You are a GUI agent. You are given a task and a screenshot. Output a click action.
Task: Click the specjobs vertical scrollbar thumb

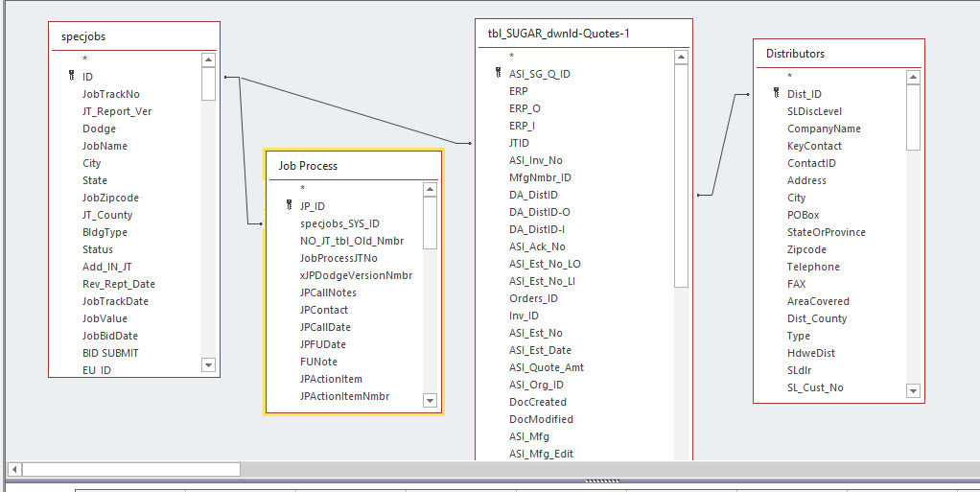[209, 83]
